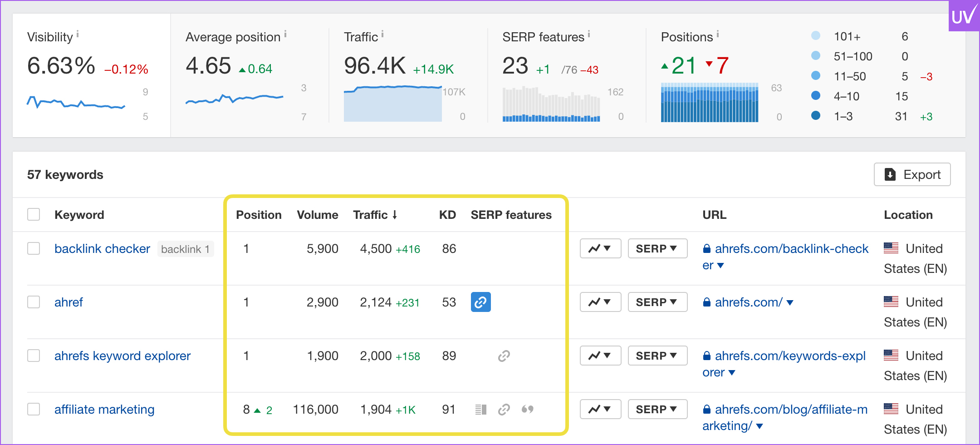Toggle the select-all keywords checkbox
This screenshot has height=445, width=980.
[34, 214]
